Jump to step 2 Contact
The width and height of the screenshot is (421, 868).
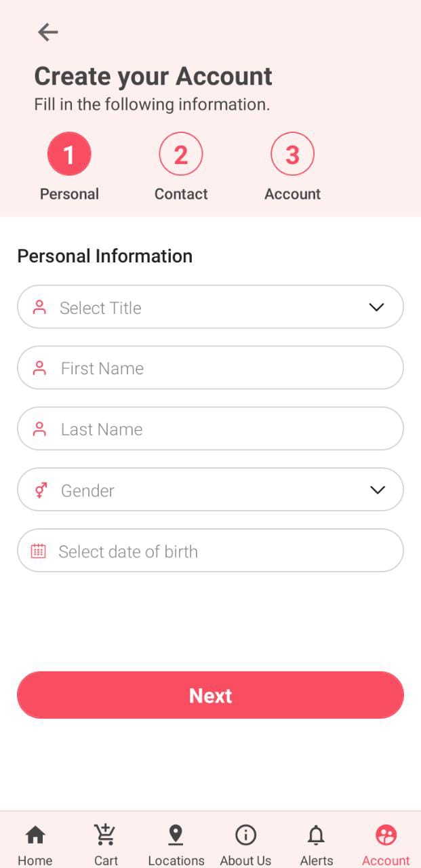point(181,155)
